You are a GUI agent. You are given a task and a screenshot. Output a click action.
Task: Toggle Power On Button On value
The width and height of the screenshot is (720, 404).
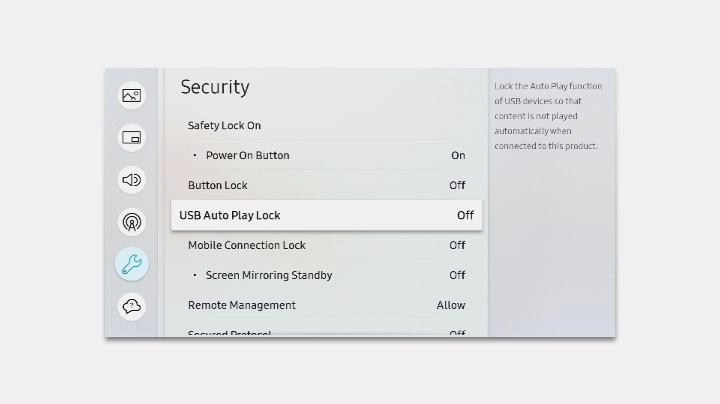tap(458, 155)
